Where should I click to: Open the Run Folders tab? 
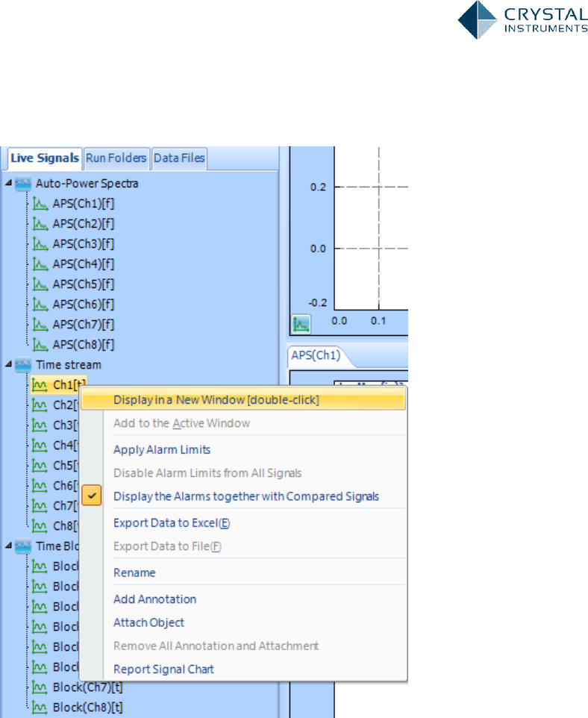tap(116, 158)
